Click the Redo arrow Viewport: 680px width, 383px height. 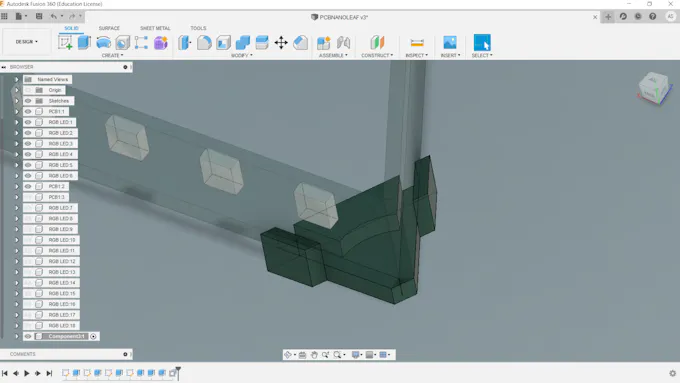(x=72, y=16)
